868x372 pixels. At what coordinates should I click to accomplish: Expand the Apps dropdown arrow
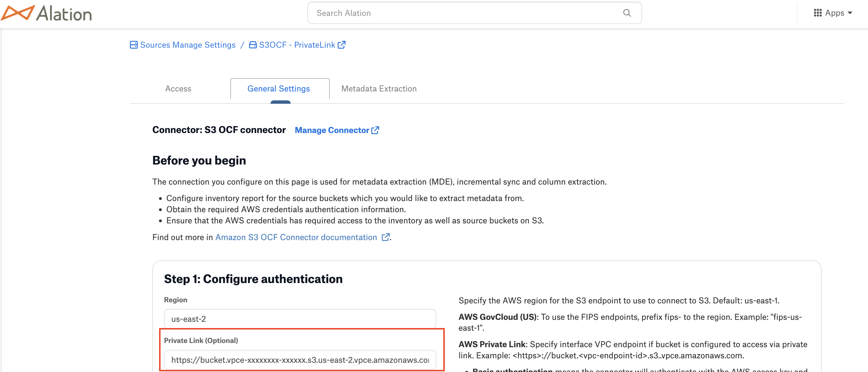click(850, 13)
